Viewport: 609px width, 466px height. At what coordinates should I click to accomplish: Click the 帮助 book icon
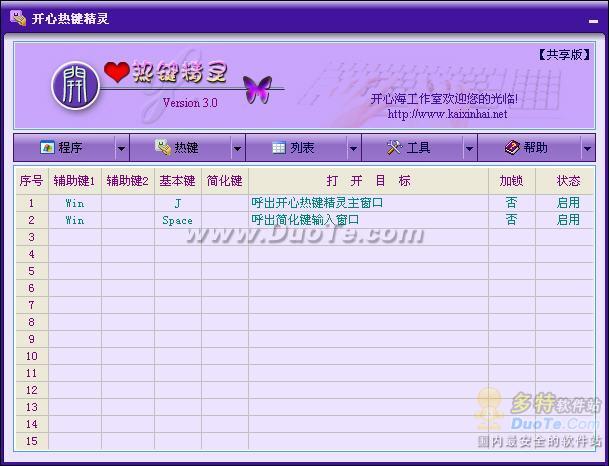[512, 148]
